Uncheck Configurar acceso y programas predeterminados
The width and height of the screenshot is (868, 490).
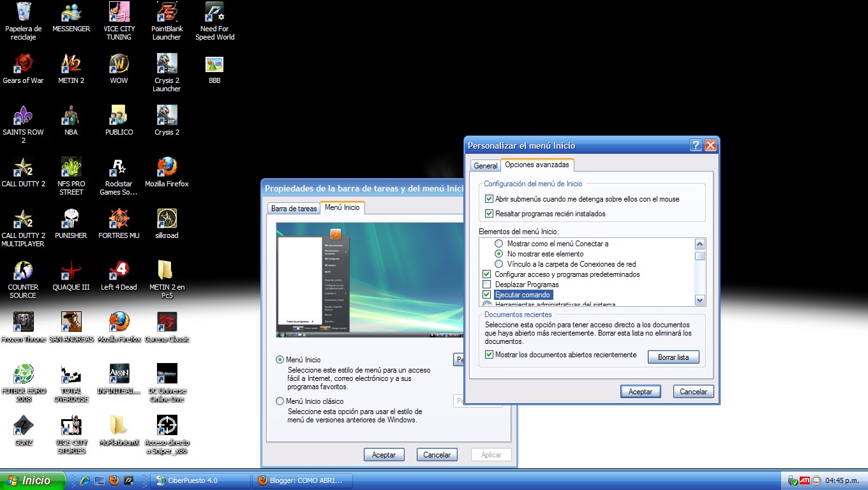487,274
